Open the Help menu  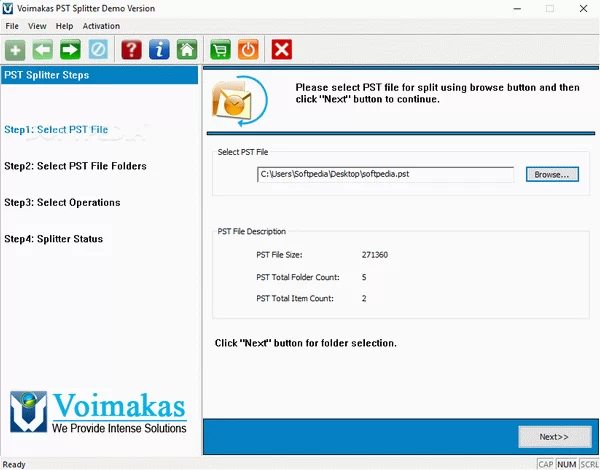64,26
